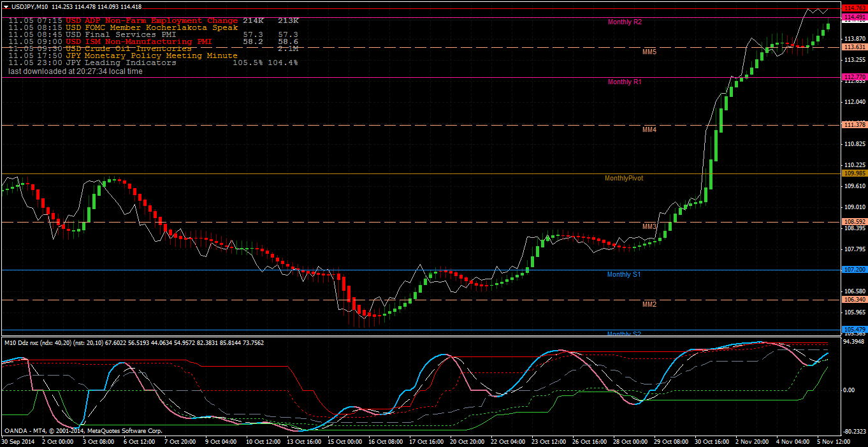Click the 94.3948 indicator scale value

(854, 342)
